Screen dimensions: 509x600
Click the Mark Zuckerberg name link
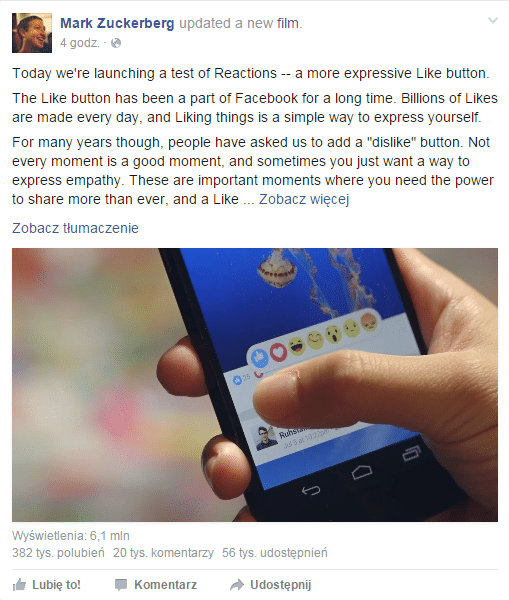(x=117, y=23)
